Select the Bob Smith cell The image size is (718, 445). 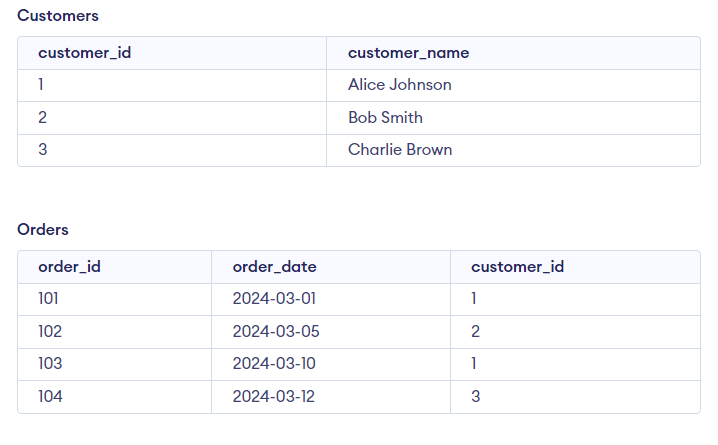[x=385, y=117]
